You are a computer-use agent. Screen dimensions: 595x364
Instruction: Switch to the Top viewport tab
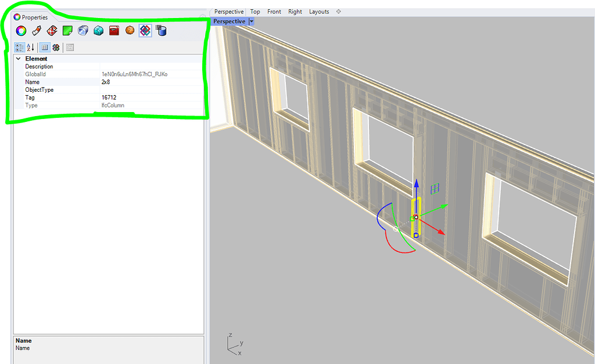[x=255, y=11]
